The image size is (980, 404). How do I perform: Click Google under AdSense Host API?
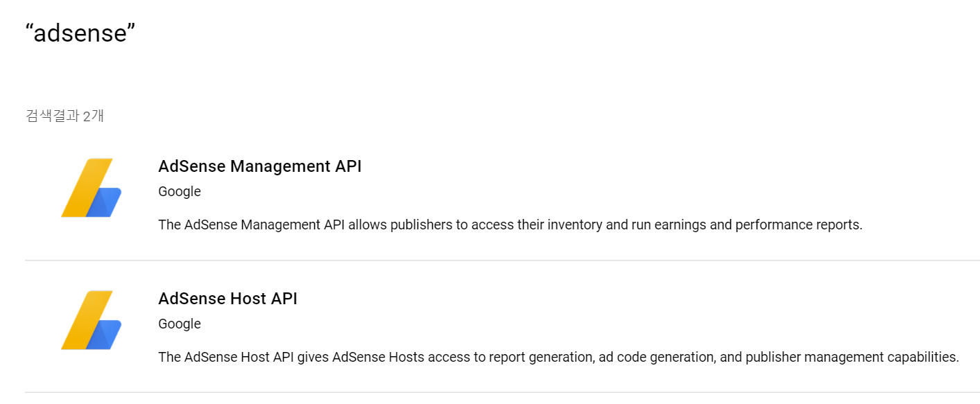click(180, 324)
